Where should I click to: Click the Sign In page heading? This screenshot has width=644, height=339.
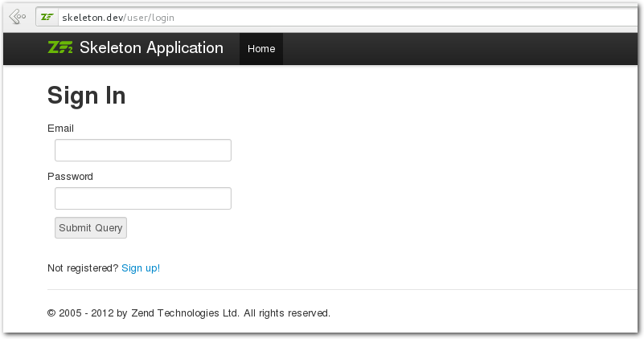click(x=86, y=96)
